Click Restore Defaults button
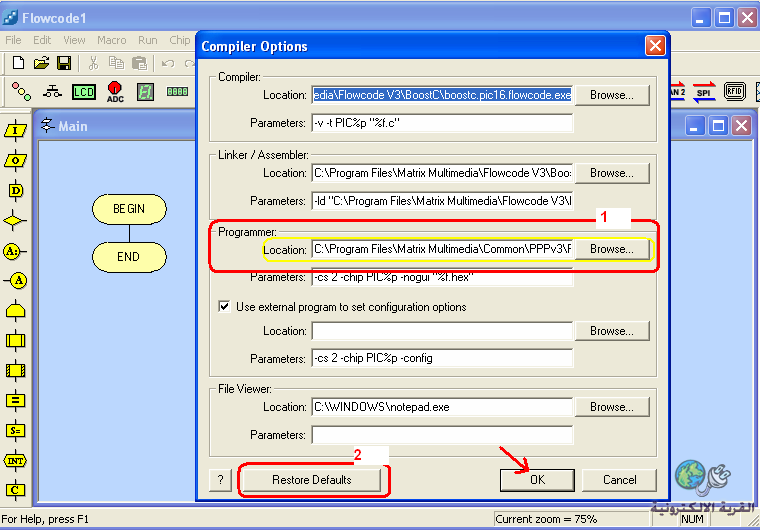The width and height of the screenshot is (760, 530). point(312,480)
